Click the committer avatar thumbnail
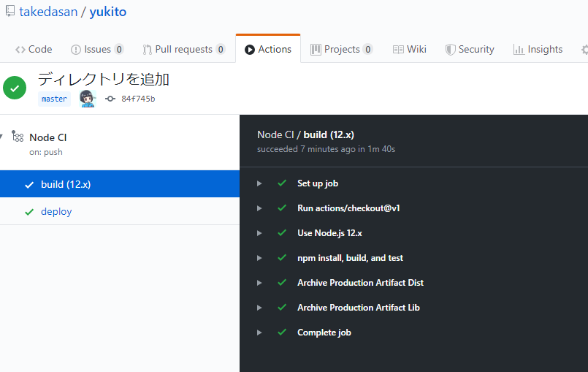 [x=88, y=99]
